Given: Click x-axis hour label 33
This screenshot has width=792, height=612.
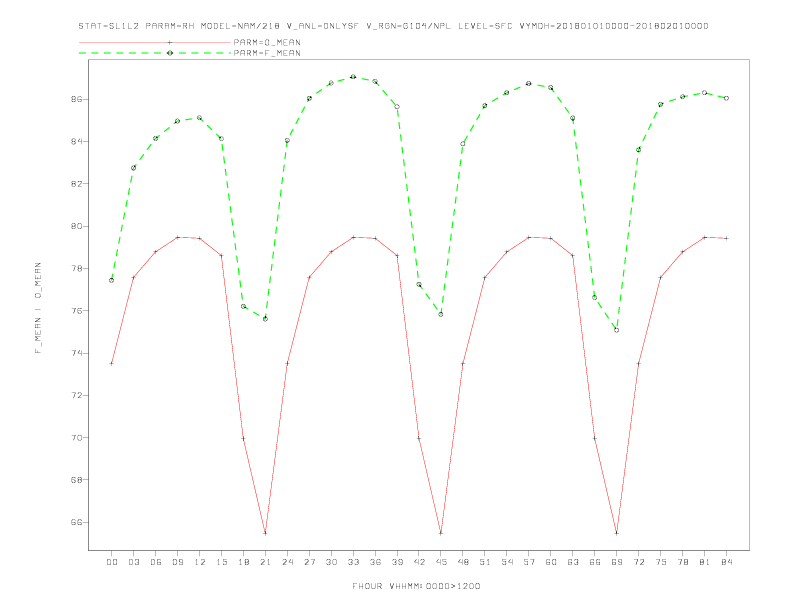Looking at the screenshot, I should tap(354, 562).
